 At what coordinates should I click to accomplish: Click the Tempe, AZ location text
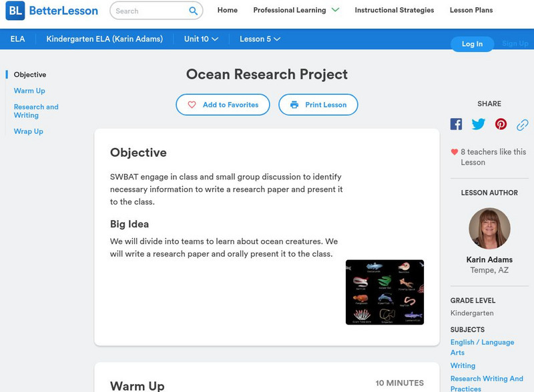(489, 270)
